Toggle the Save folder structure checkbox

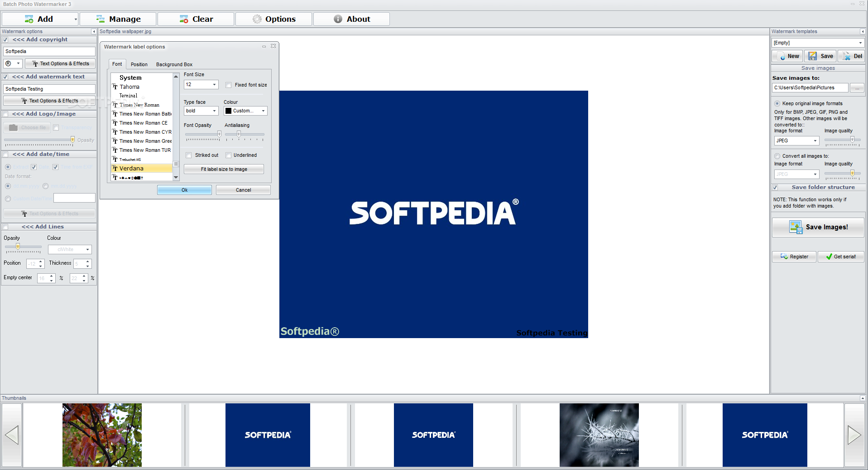click(x=775, y=188)
